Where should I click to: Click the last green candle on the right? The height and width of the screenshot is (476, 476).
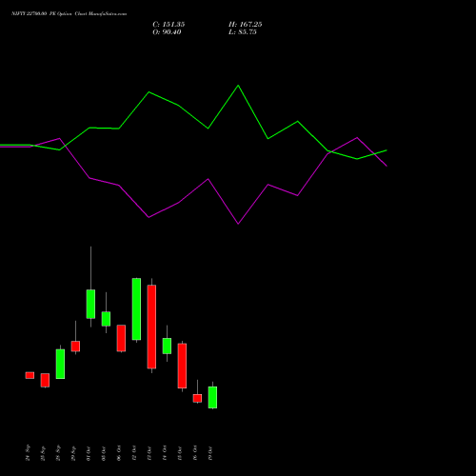point(212,397)
